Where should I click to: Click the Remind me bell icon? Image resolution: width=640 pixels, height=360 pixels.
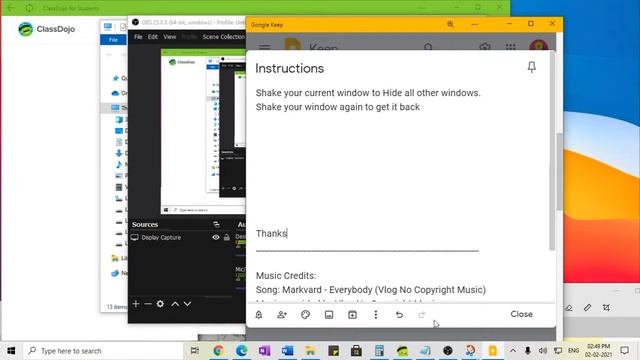(259, 315)
